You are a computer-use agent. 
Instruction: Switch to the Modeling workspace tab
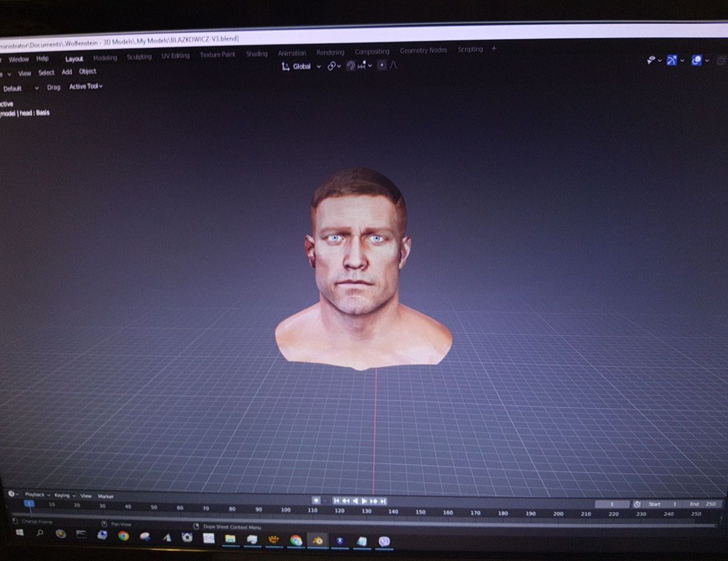[x=105, y=58]
